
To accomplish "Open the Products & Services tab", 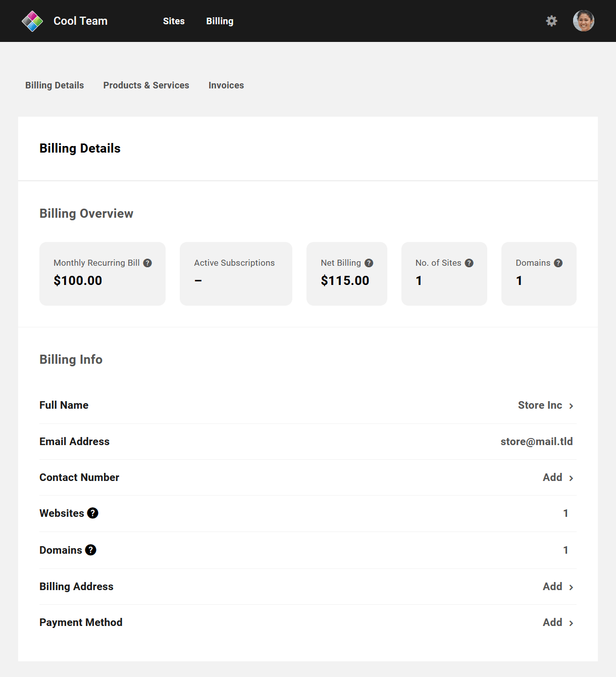I will [146, 85].
